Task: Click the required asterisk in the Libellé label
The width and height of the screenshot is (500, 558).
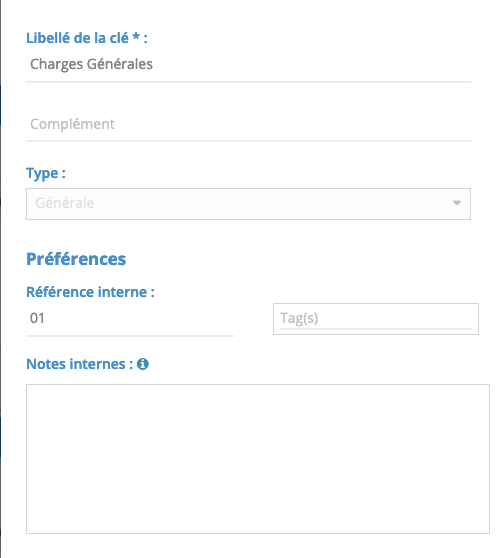Action: 136,36
